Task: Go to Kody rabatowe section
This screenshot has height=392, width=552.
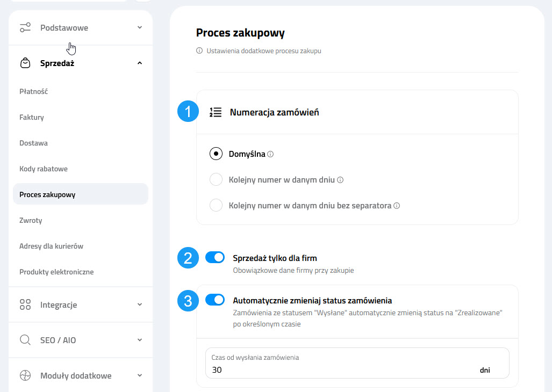Action: pyautogui.click(x=43, y=169)
